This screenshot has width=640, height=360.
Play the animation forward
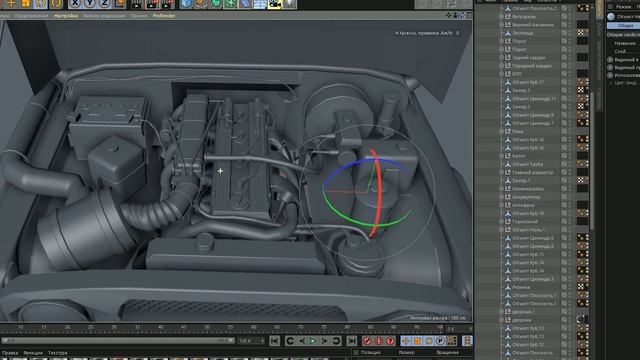click(x=313, y=341)
